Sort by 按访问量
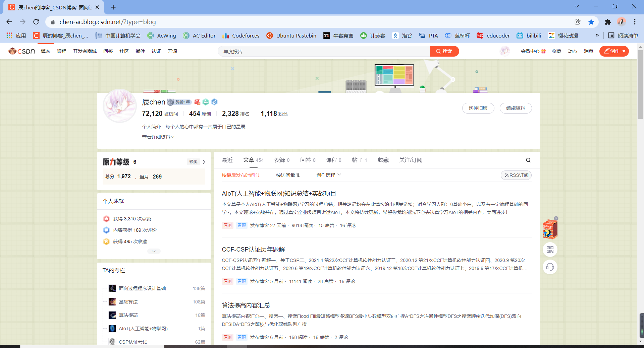The width and height of the screenshot is (644, 348). 288,175
